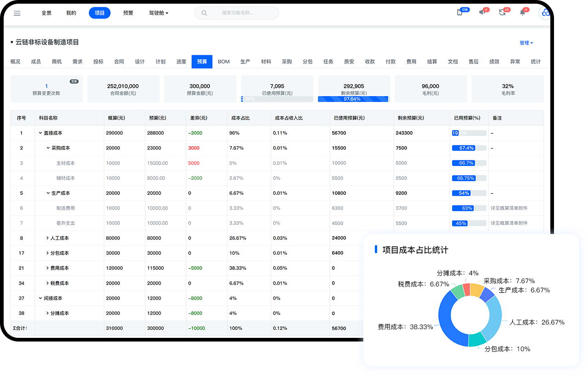This screenshot has width=588, height=376.
Task: Click the mobile device switch icon
Action: [459, 13]
